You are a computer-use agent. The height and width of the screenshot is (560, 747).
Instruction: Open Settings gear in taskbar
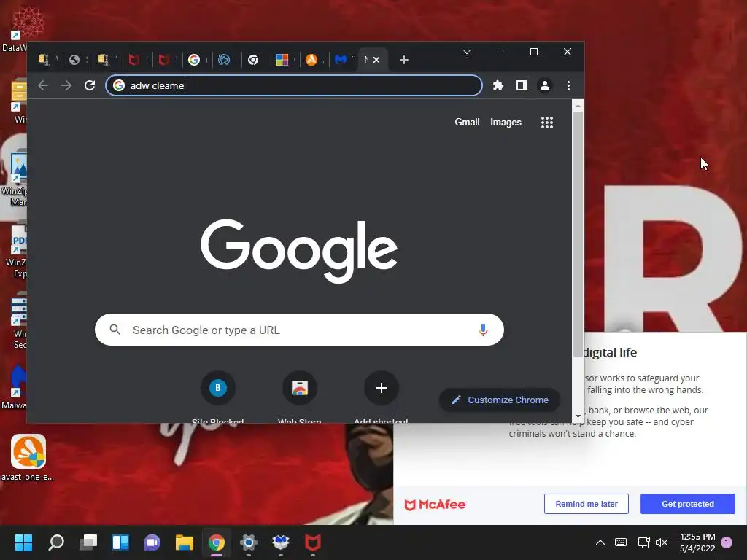point(248,542)
